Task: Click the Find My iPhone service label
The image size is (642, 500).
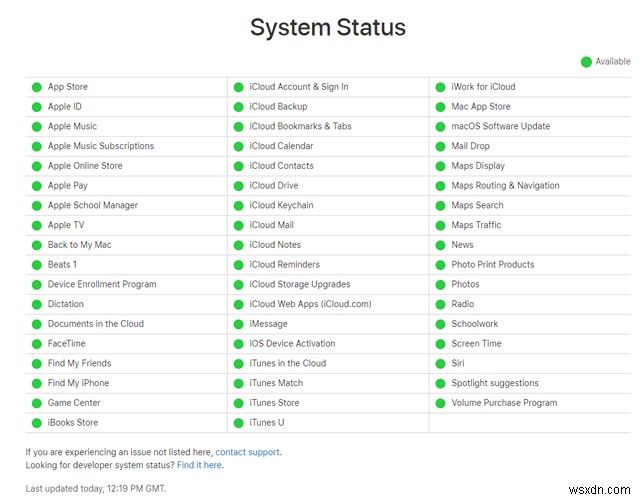Action: click(78, 383)
